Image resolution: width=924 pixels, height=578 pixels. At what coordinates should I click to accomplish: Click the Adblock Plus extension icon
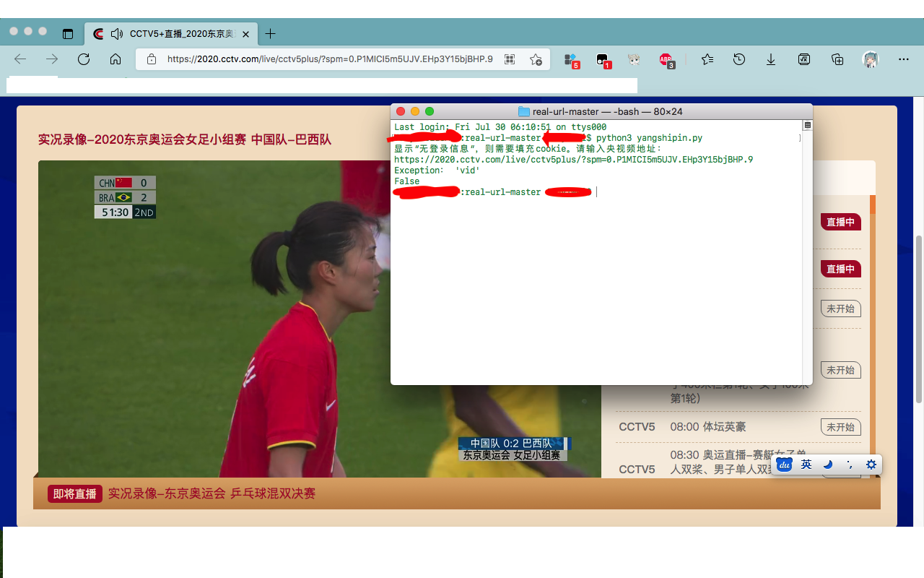pyautogui.click(x=665, y=59)
